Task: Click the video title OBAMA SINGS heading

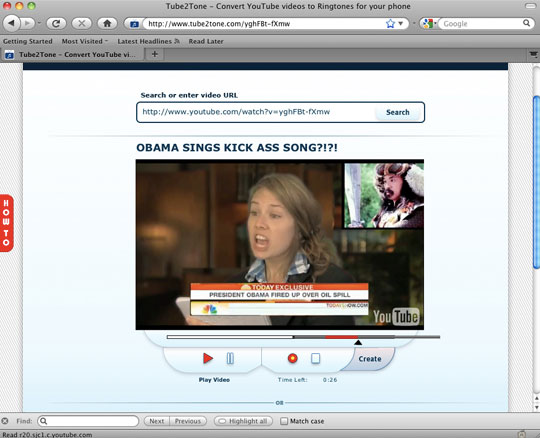Action: pos(237,148)
